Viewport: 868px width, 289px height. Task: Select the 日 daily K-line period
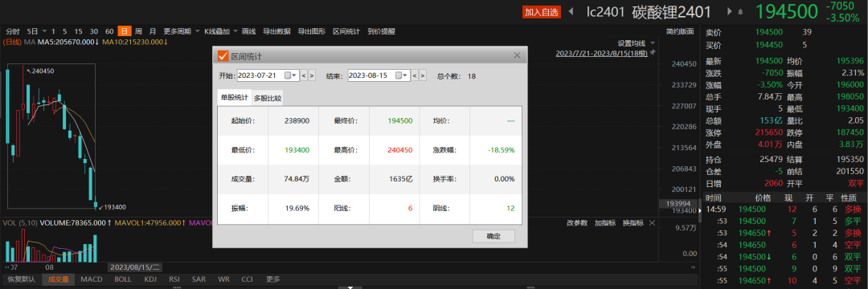click(x=125, y=31)
